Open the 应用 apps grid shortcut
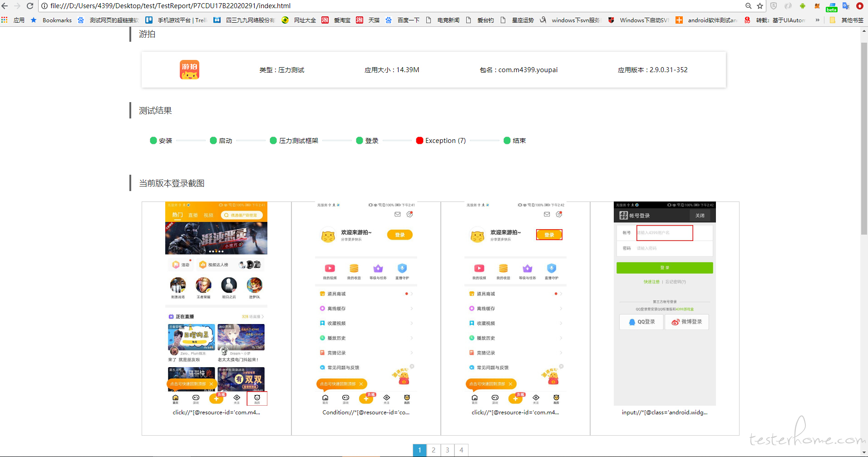The image size is (868, 457). tap(13, 20)
